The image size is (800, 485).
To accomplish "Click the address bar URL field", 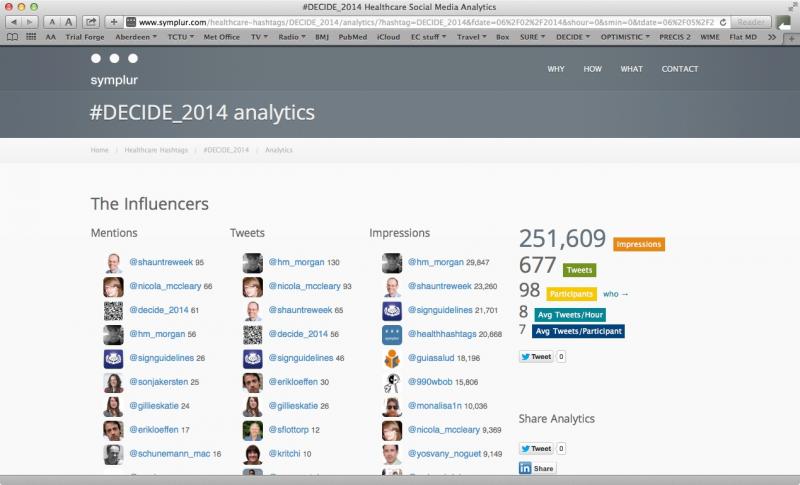I will pyautogui.click(x=427, y=22).
